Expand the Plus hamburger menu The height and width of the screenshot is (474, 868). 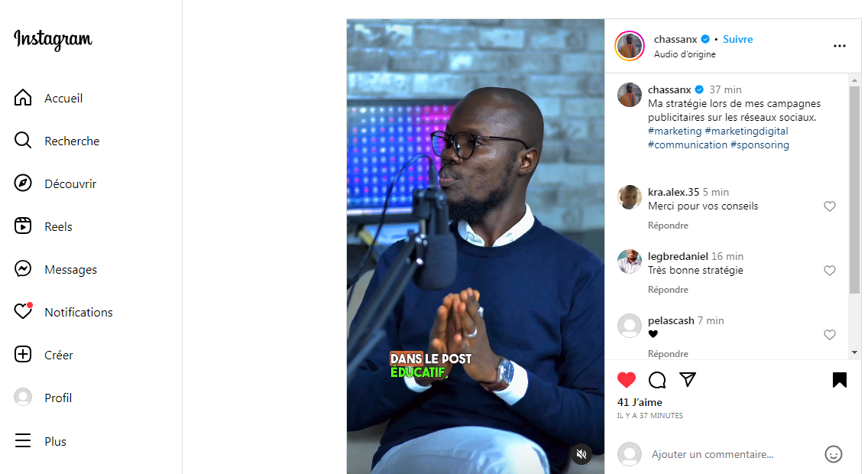tap(23, 441)
